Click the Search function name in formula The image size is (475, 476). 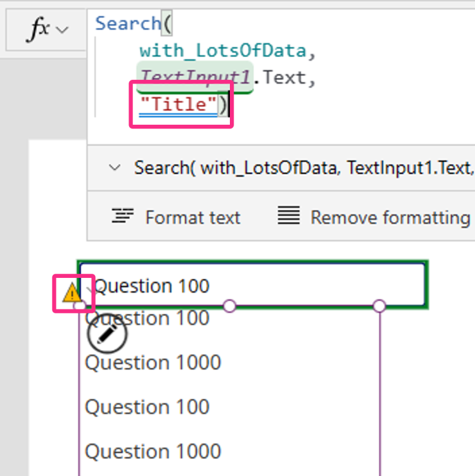(x=128, y=23)
